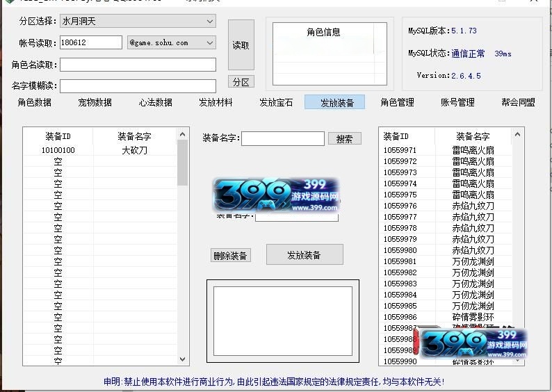Click the 装备名字 search input box

(283, 138)
